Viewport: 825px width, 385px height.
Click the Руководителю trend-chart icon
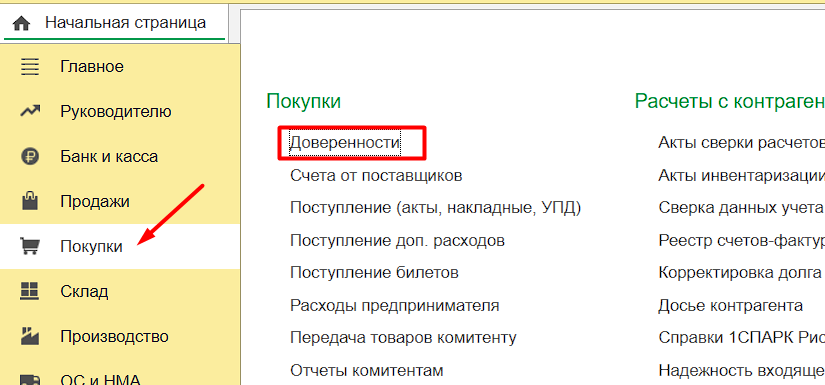coord(29,112)
